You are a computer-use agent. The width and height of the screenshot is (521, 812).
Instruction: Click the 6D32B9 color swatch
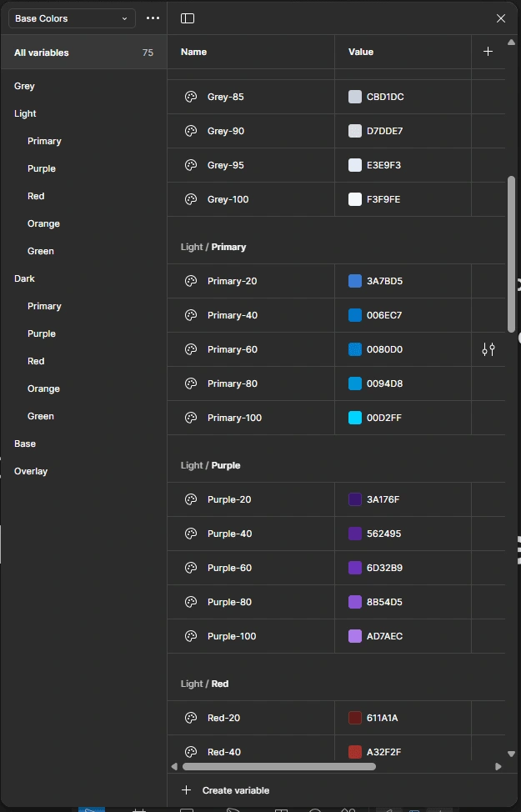tap(355, 568)
